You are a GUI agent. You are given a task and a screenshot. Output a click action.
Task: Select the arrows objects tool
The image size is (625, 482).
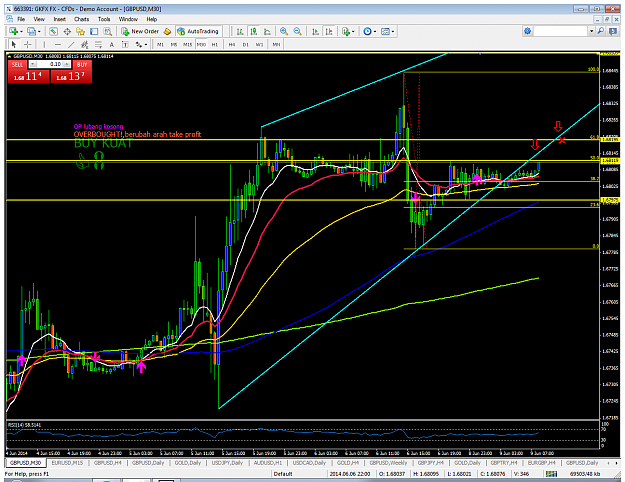[139, 45]
